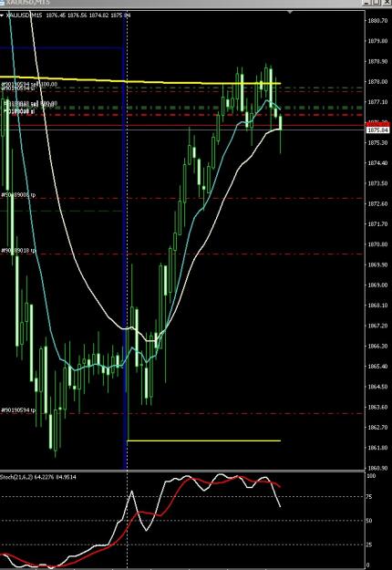The image size is (392, 570).
Task: Click price axis label 1861.80
Action: [x=377, y=448]
